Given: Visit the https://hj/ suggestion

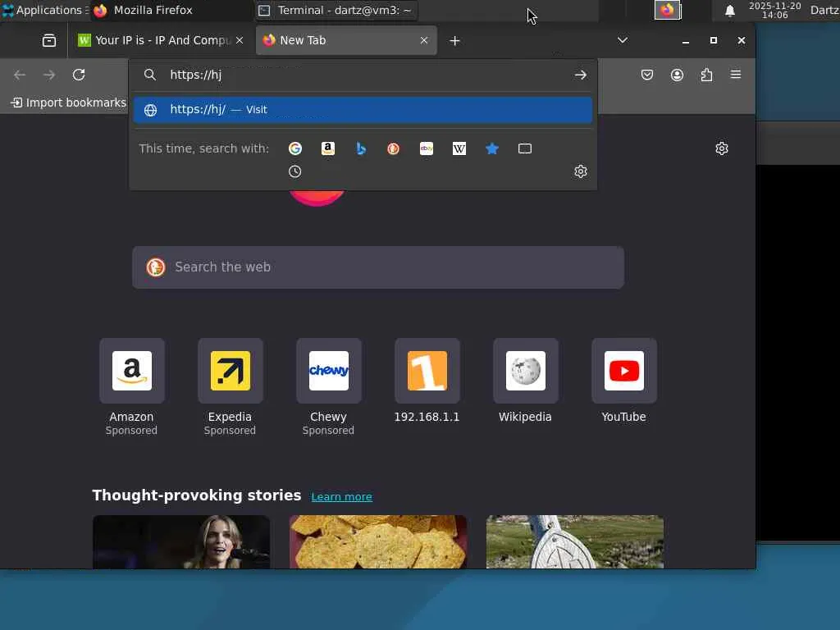Looking at the screenshot, I should point(363,109).
